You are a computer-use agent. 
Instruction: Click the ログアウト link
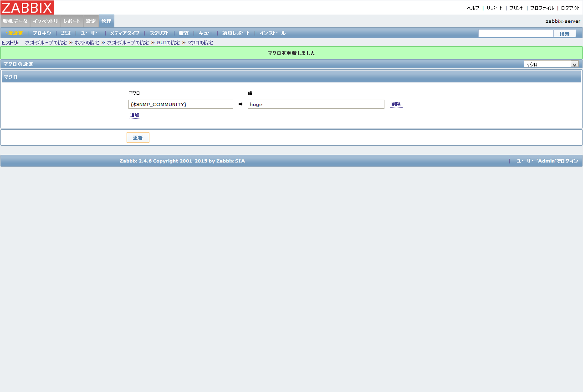[571, 8]
